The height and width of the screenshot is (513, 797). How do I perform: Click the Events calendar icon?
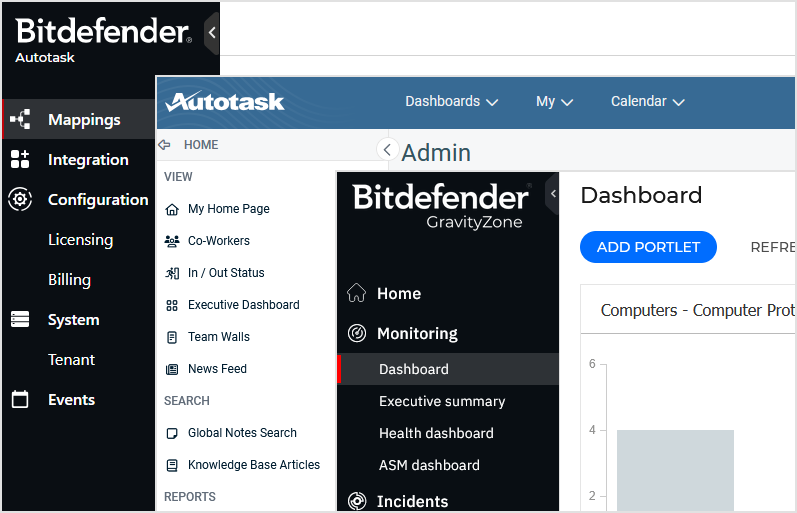pyautogui.click(x=20, y=400)
